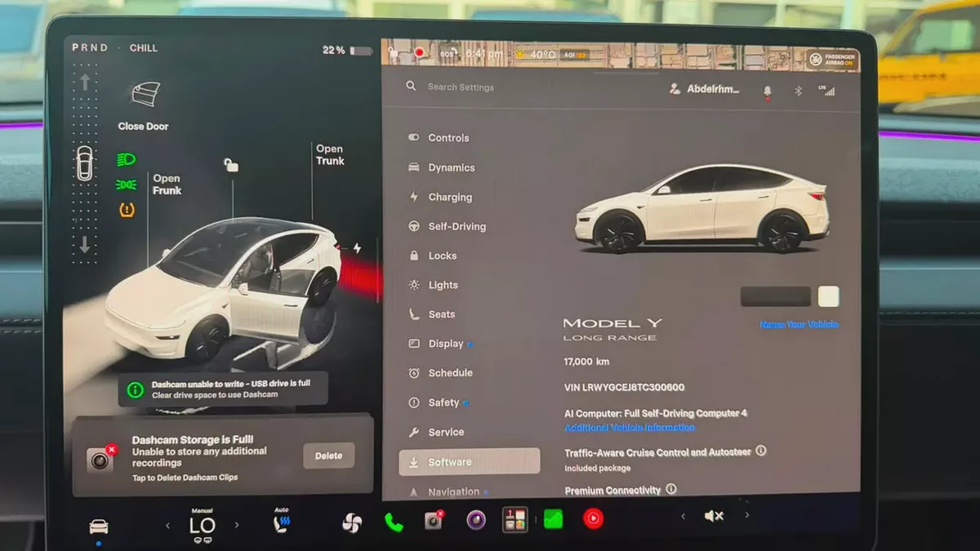Tap the dark name badge
The image size is (980, 551).
point(775,296)
